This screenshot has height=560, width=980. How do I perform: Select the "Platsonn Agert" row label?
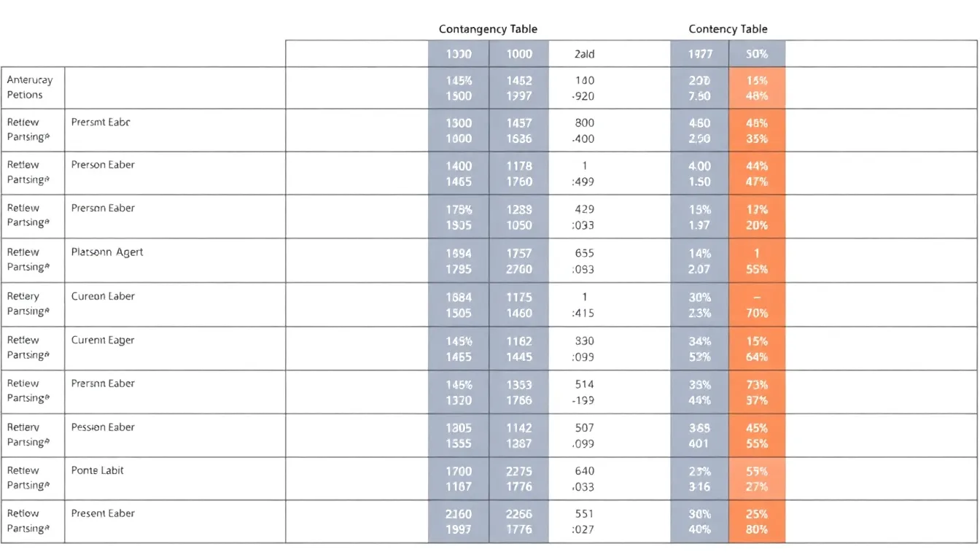[107, 252]
